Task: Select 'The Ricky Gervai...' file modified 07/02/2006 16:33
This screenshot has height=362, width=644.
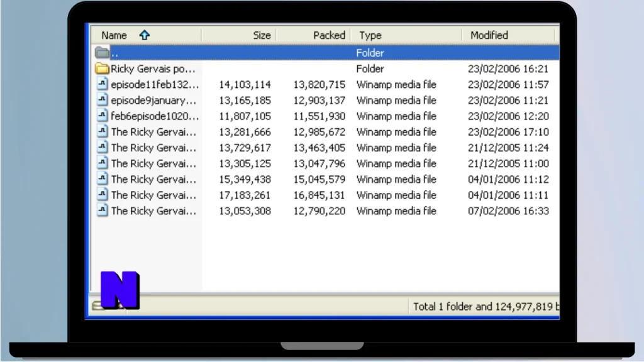Action: (153, 211)
